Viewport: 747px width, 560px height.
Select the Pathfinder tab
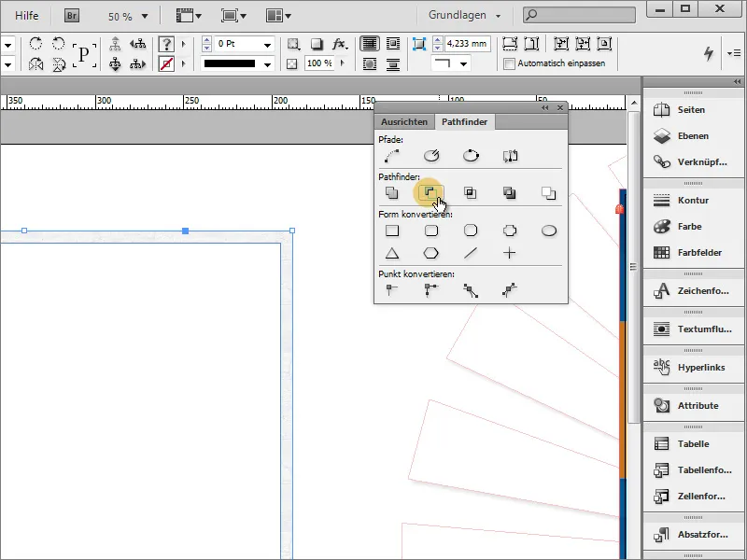pyautogui.click(x=464, y=122)
